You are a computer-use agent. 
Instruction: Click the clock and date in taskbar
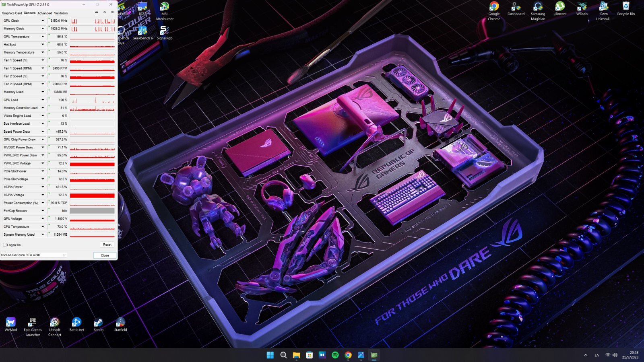(x=630, y=355)
